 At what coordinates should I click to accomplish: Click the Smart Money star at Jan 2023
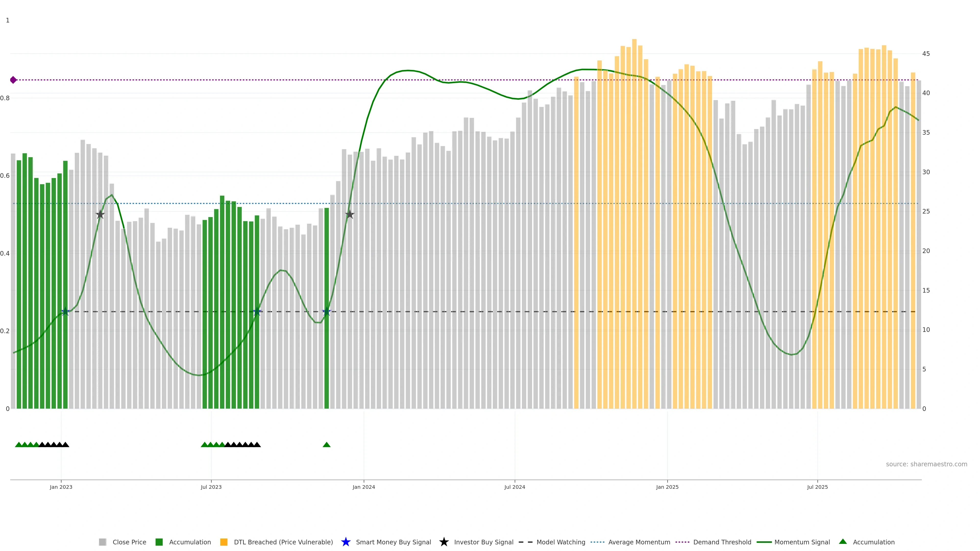pos(65,311)
